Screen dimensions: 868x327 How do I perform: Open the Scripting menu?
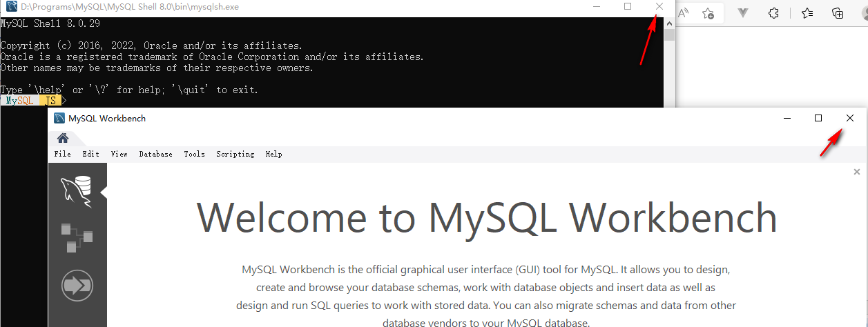coord(235,154)
